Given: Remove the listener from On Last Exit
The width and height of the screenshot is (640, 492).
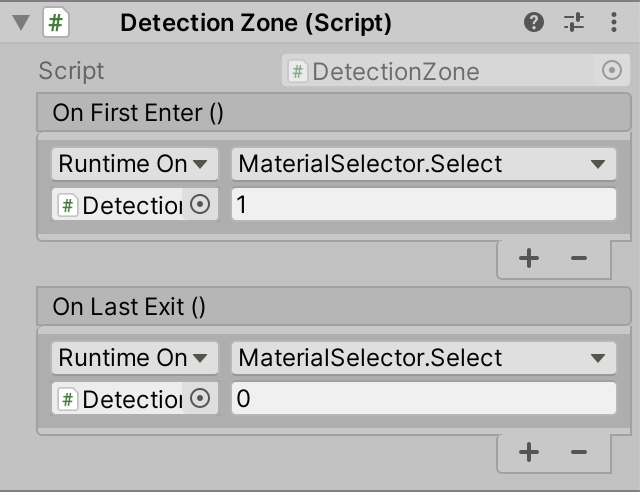Looking at the screenshot, I should point(578,452).
